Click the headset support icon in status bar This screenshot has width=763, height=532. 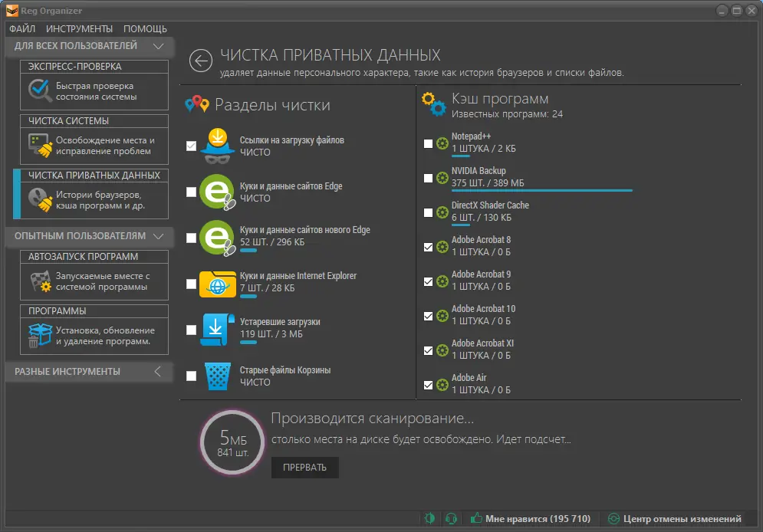pyautogui.click(x=451, y=518)
